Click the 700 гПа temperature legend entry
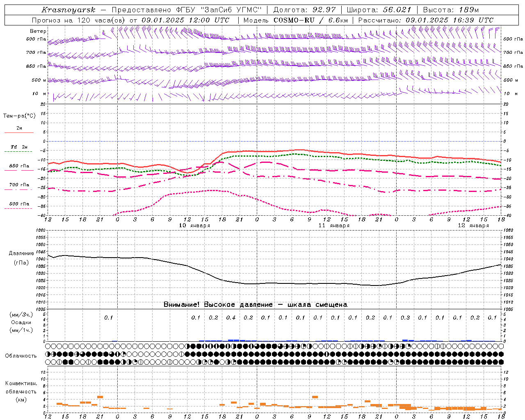The image size is (525, 420). (19, 185)
